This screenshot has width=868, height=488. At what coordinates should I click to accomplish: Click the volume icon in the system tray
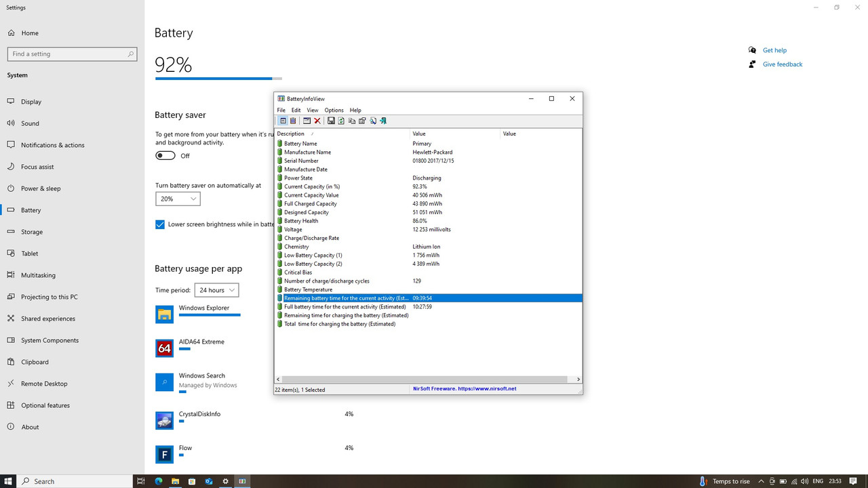805,481
